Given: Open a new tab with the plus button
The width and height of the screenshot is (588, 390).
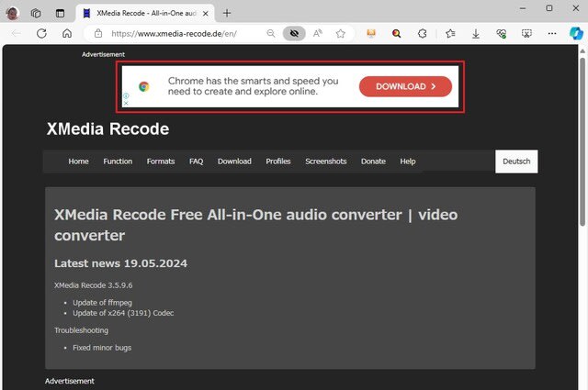Looking at the screenshot, I should tap(227, 13).
